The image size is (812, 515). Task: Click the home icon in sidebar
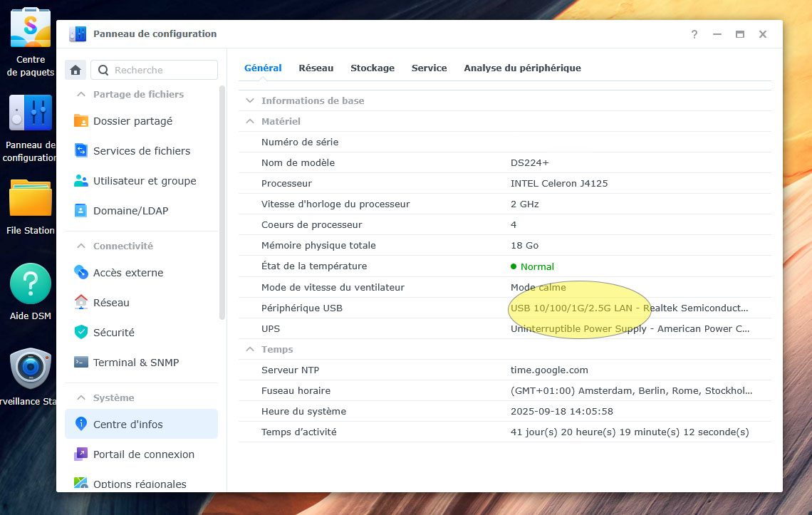[76, 70]
